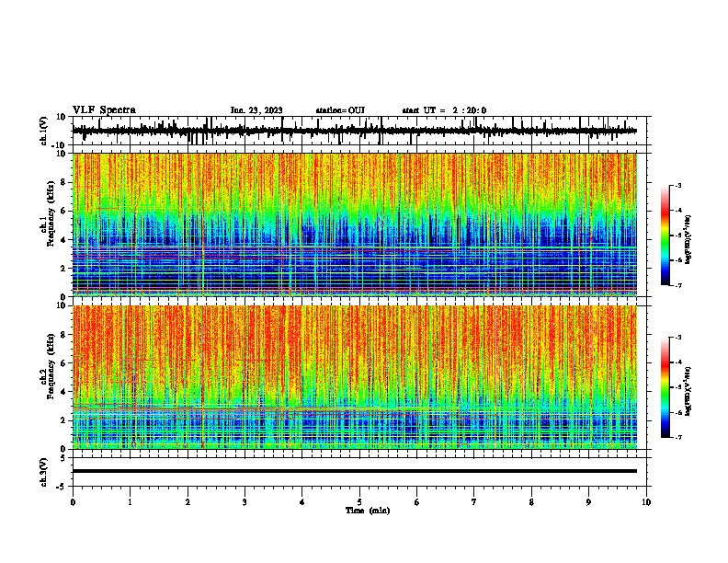Image resolution: width=728 pixels, height=563 pixels.
Task: Click the time axis tick label '1'
Action: coord(130,502)
